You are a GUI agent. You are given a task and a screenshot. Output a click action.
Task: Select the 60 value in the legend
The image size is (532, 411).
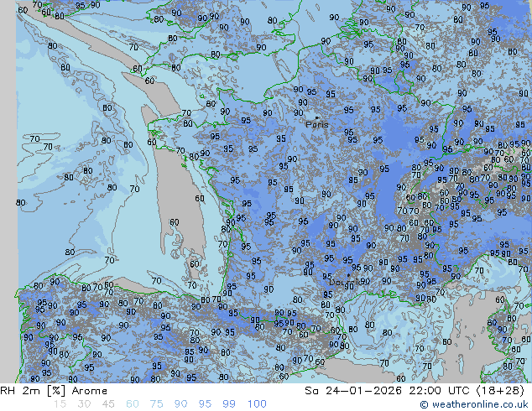pos(133,404)
